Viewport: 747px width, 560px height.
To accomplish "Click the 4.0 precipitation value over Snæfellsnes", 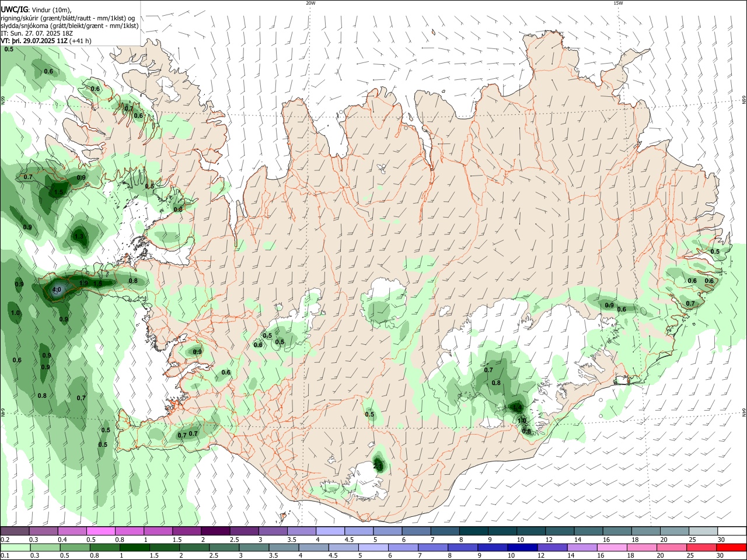I will coord(57,289).
